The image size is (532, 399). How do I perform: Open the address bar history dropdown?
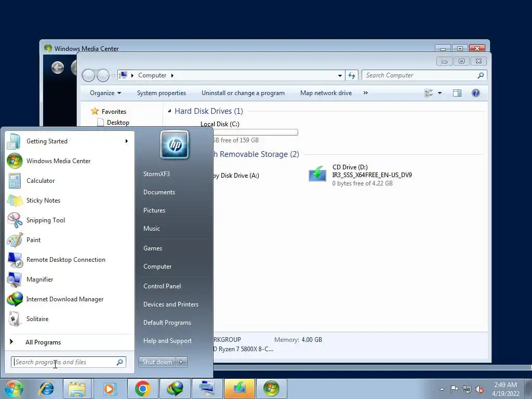340,75
